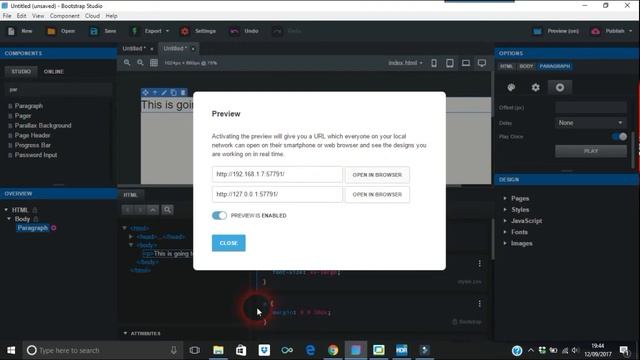
Task: Edit paragraph text with the pencil icon
Action: (x=164, y=93)
